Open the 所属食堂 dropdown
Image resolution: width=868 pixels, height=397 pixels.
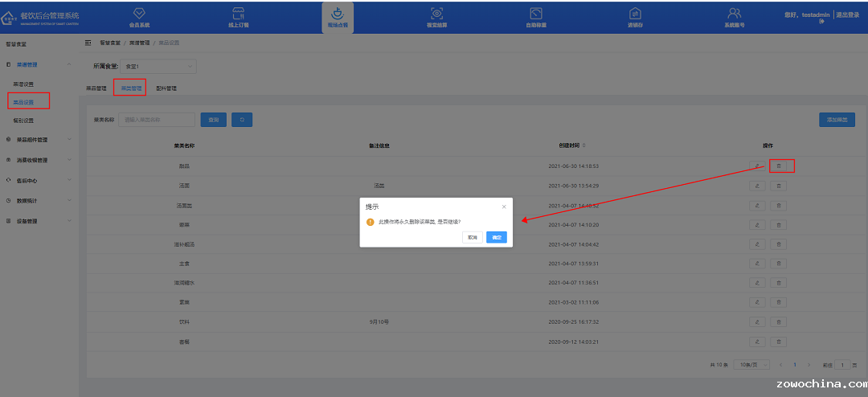coord(158,67)
